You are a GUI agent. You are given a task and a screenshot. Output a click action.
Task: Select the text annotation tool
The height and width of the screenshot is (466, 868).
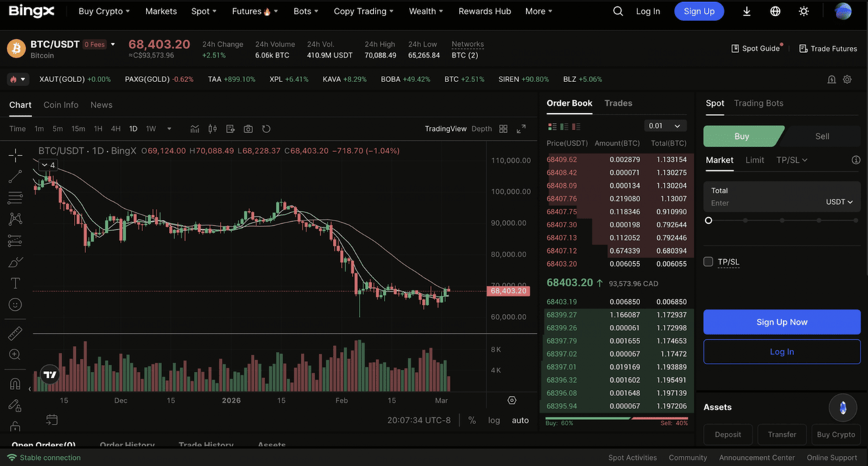click(x=15, y=283)
